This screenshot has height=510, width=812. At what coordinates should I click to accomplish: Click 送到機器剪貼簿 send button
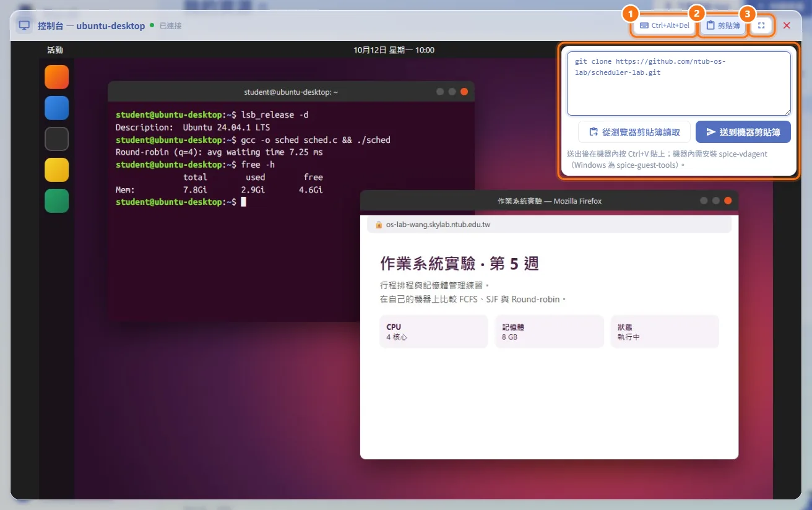coord(743,132)
